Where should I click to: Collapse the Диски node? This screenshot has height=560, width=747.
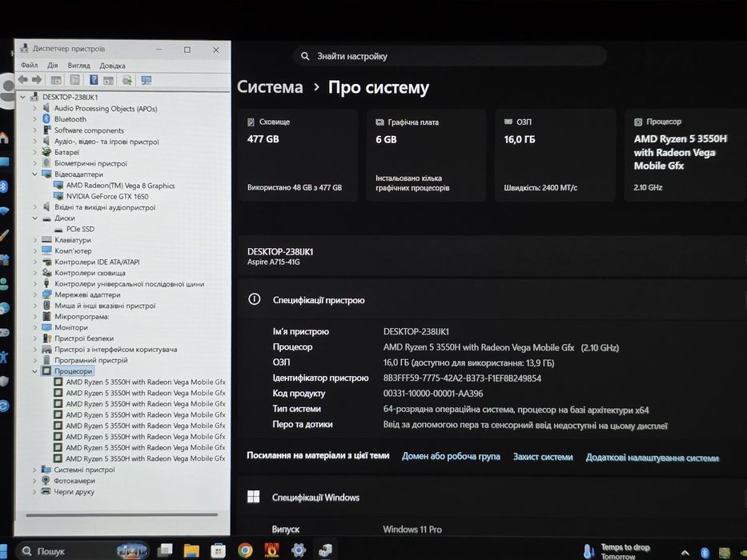tap(34, 218)
